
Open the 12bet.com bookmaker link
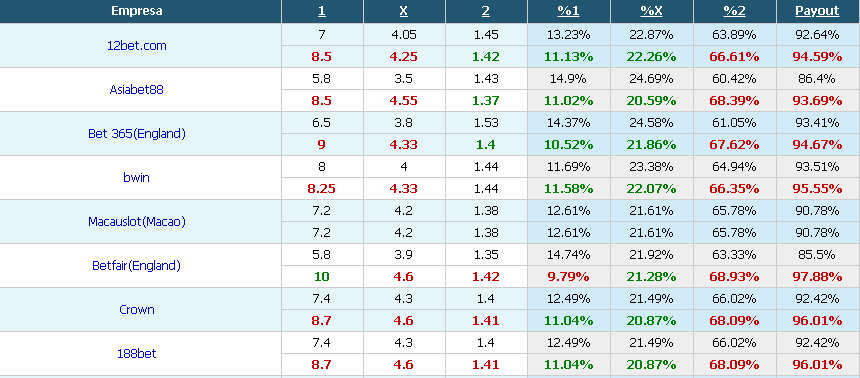[x=137, y=46]
